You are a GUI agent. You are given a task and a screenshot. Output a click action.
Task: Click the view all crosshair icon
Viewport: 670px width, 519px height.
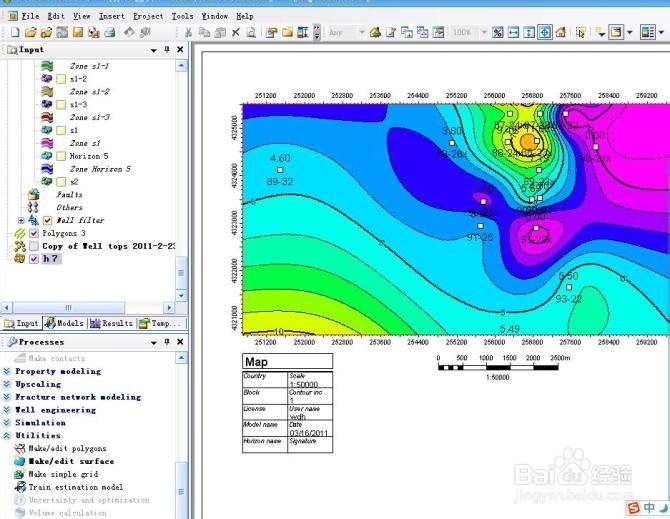click(x=545, y=32)
